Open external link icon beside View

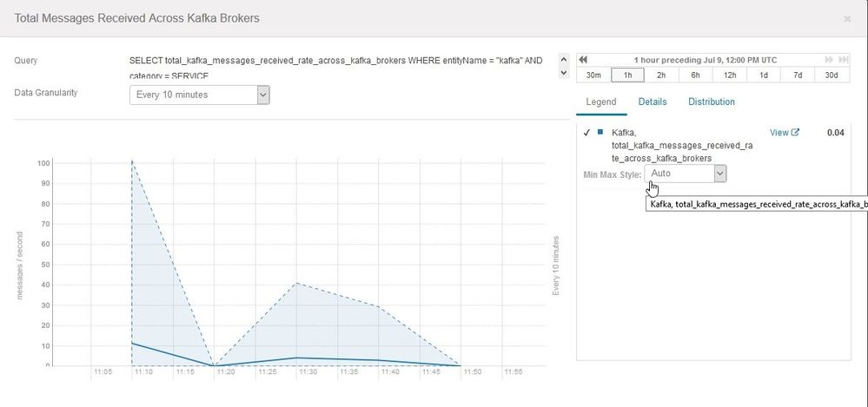point(796,133)
